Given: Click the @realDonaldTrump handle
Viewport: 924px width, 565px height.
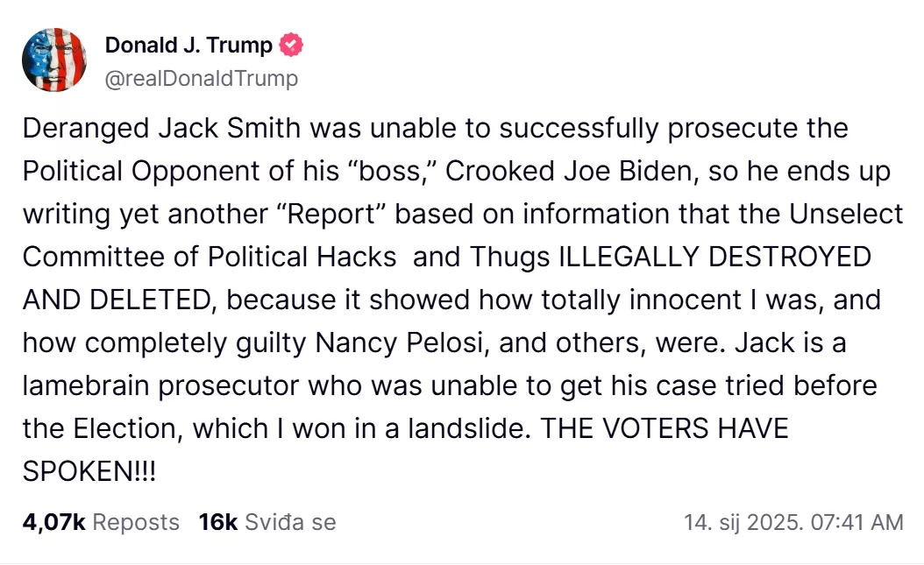Looking at the screenshot, I should tap(202, 79).
